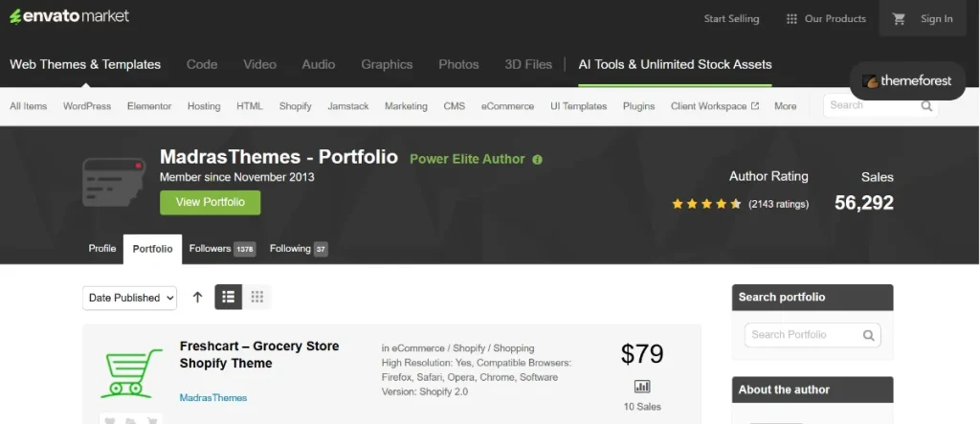Select the Plugins category
Screen dimensions: 980x424
tap(638, 106)
